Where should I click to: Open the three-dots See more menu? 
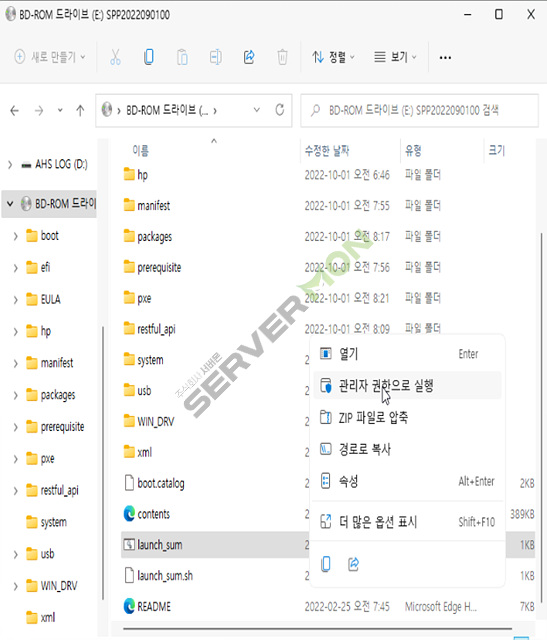pos(445,58)
